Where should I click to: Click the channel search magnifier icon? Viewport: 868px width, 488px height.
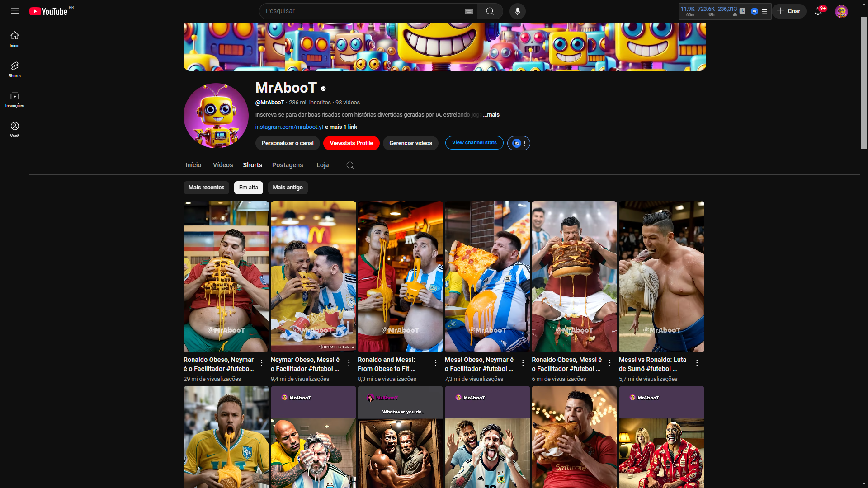tap(350, 165)
